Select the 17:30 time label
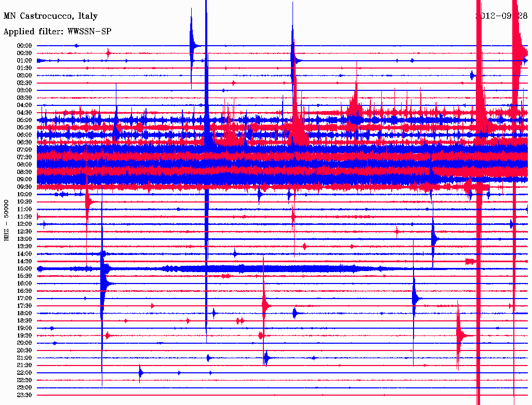The height and width of the screenshot is (405, 532). tap(24, 306)
